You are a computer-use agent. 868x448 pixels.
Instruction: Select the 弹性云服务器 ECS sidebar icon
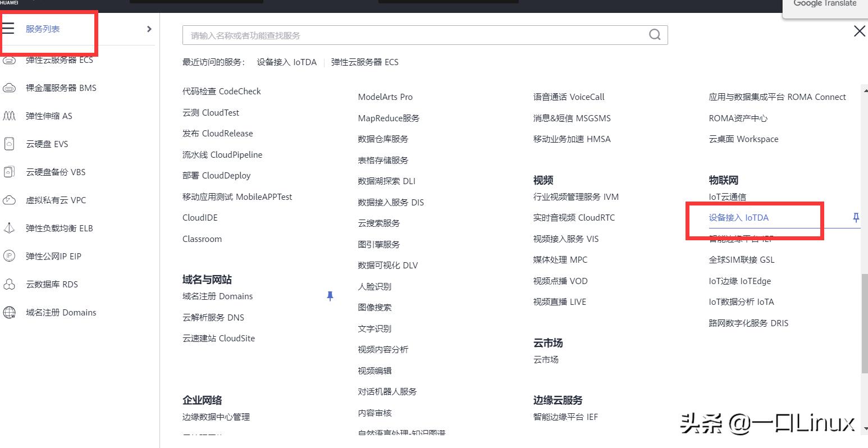point(10,60)
